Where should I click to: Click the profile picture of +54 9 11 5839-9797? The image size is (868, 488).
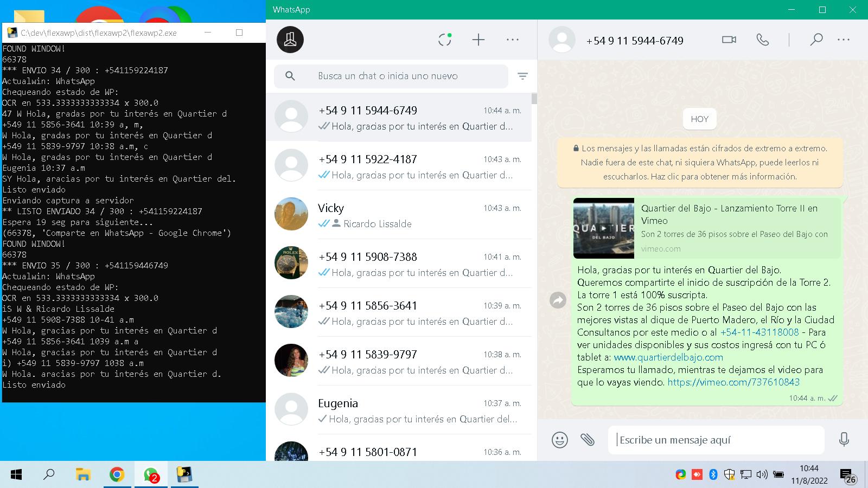[x=291, y=361]
